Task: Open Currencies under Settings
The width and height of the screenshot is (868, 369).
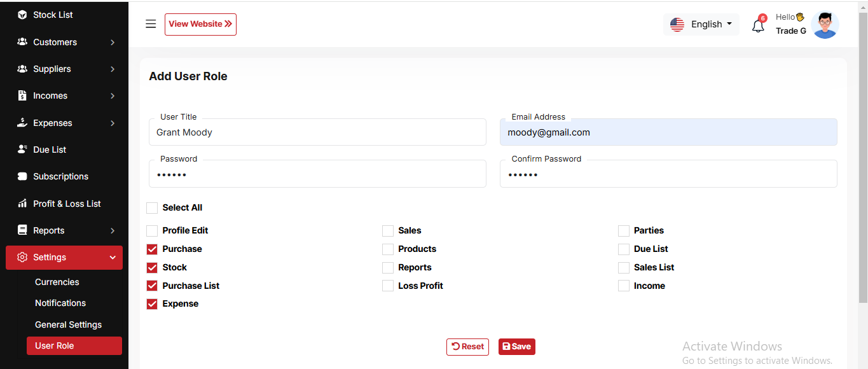Action: pos(57,282)
